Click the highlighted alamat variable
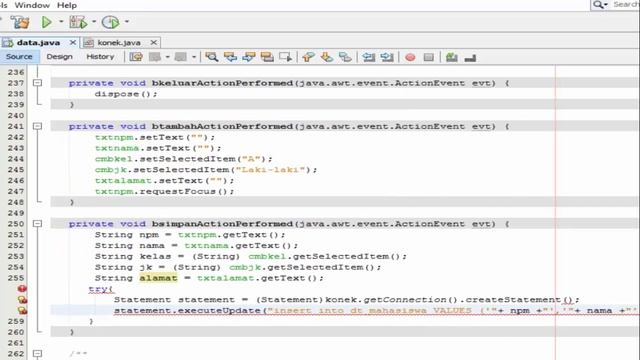640x360 pixels. [158, 278]
